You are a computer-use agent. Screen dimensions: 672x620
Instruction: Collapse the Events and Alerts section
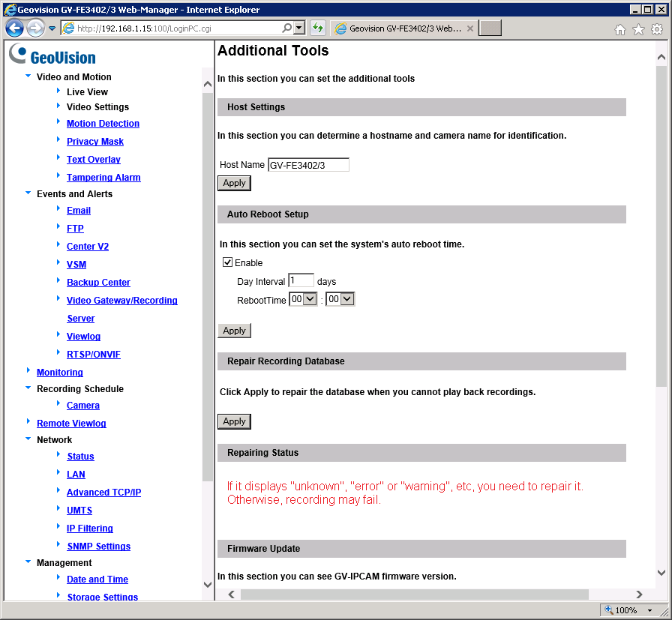[28, 193]
